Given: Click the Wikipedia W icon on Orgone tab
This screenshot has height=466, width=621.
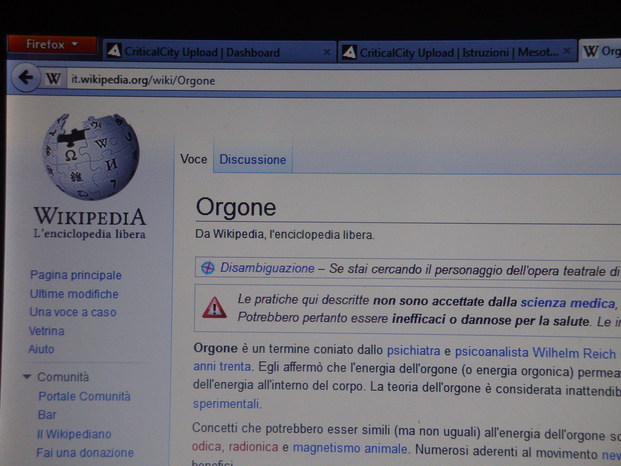Looking at the screenshot, I should click(591, 51).
